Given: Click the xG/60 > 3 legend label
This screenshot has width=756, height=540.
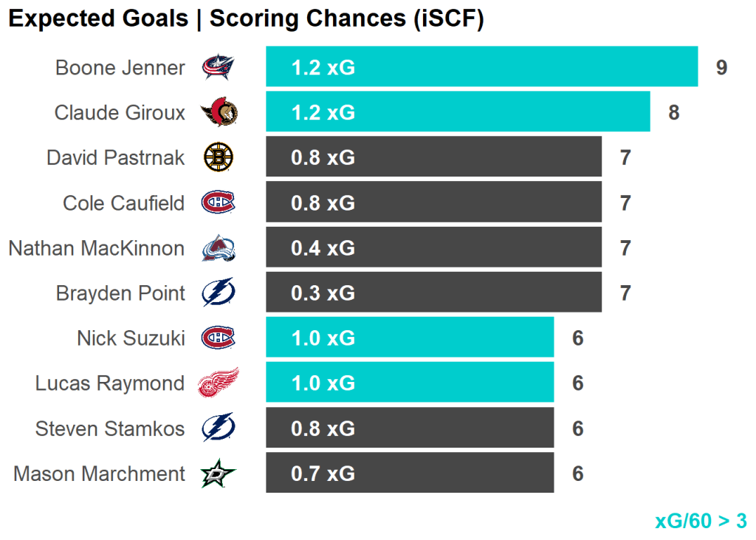Looking at the screenshot, I should tap(701, 521).
